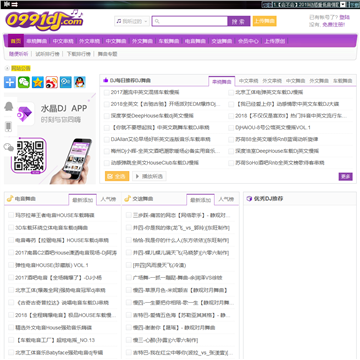Open the dropdown arrow in the top black bar
Viewport: 360px width, 360px height.
(x=342, y=5)
